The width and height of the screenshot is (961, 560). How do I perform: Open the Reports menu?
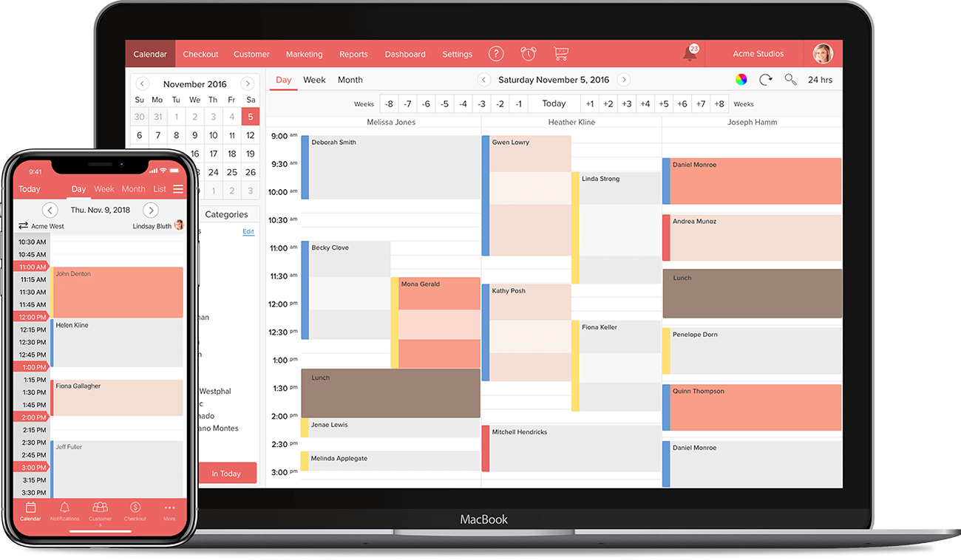(353, 54)
